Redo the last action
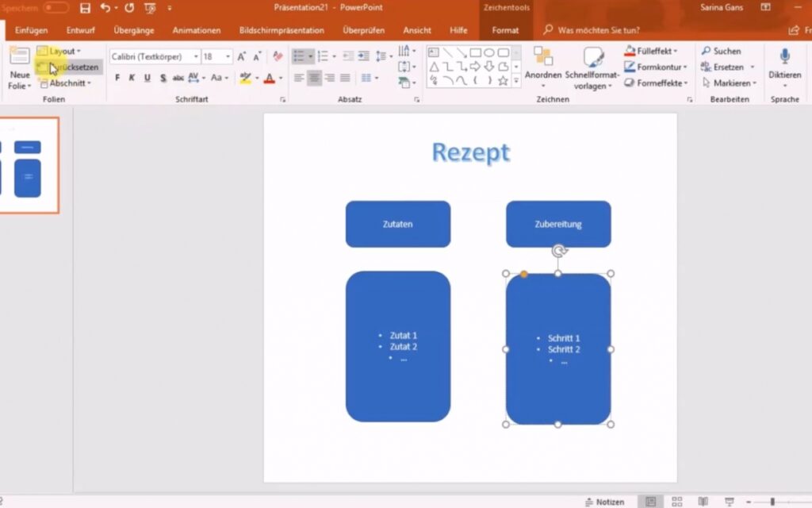This screenshot has height=508, width=812. pos(129,8)
